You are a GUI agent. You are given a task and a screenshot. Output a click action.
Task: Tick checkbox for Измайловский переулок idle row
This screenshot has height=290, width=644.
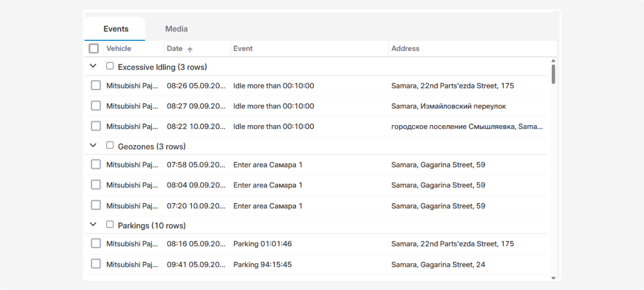coord(96,106)
